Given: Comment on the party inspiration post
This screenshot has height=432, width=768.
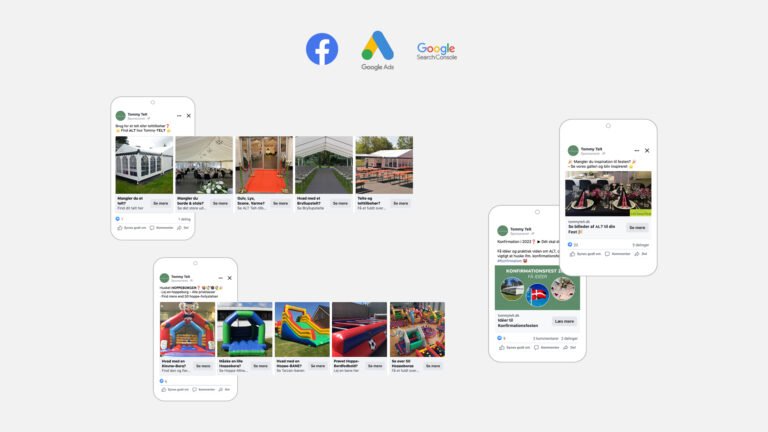Looking at the screenshot, I should [618, 253].
